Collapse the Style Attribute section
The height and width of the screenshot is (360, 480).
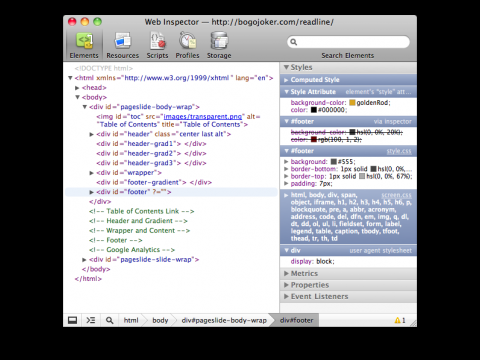coord(286,92)
